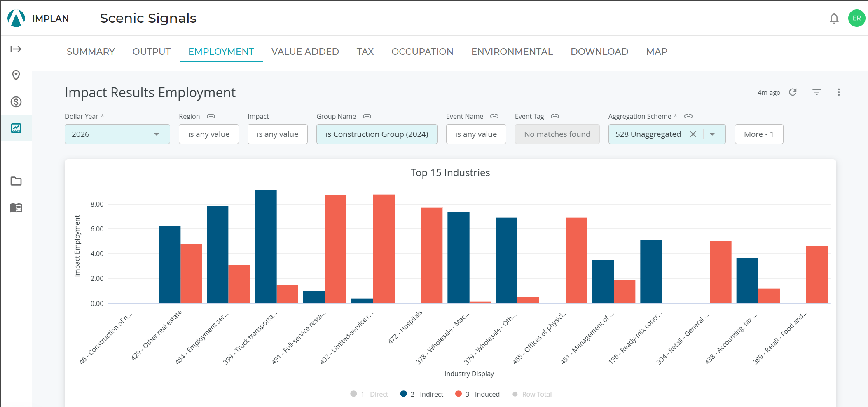Refresh the dashboard data

(x=793, y=92)
